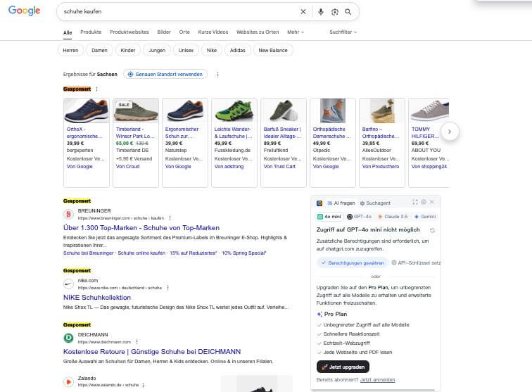
Task: Open the TOMMY HILFIGER product link
Action: 425,133
